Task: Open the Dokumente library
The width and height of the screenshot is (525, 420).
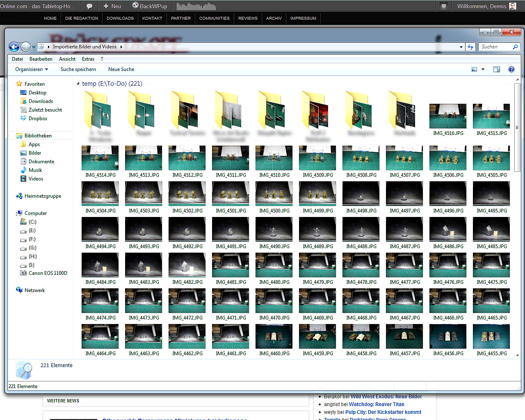Action: [x=41, y=162]
